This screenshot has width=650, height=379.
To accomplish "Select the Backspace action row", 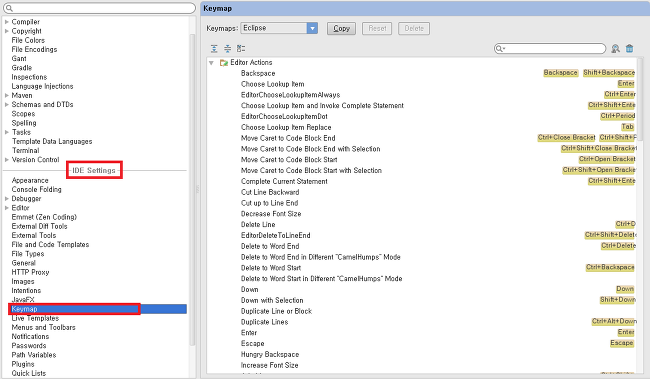I will 423,73.
